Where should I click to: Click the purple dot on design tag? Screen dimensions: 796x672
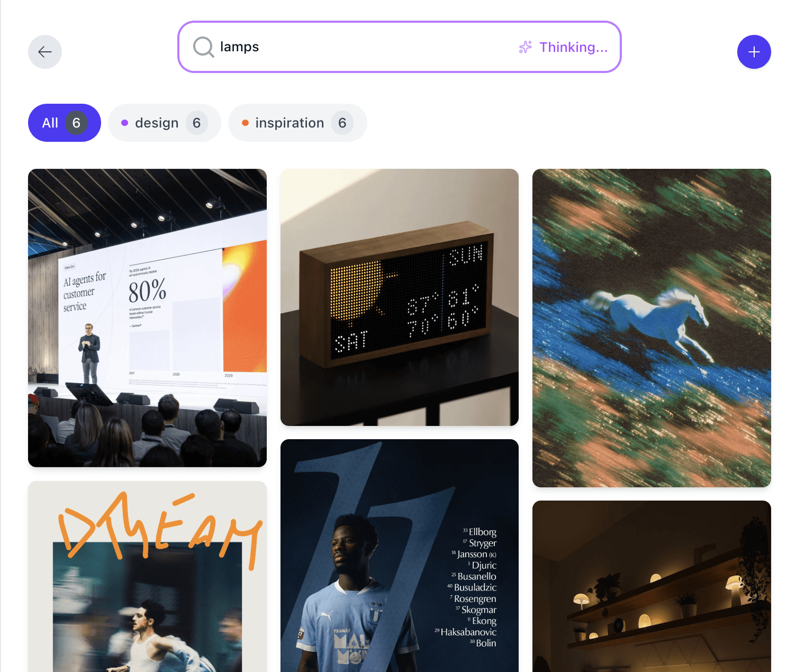pos(125,123)
